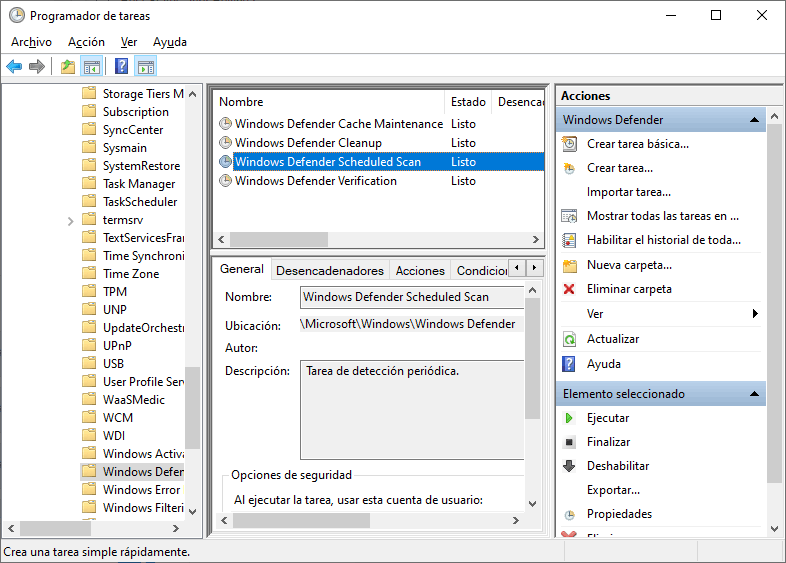Click the tree pane vertical scrollbar down arrow
The image size is (786, 563).
point(193,511)
